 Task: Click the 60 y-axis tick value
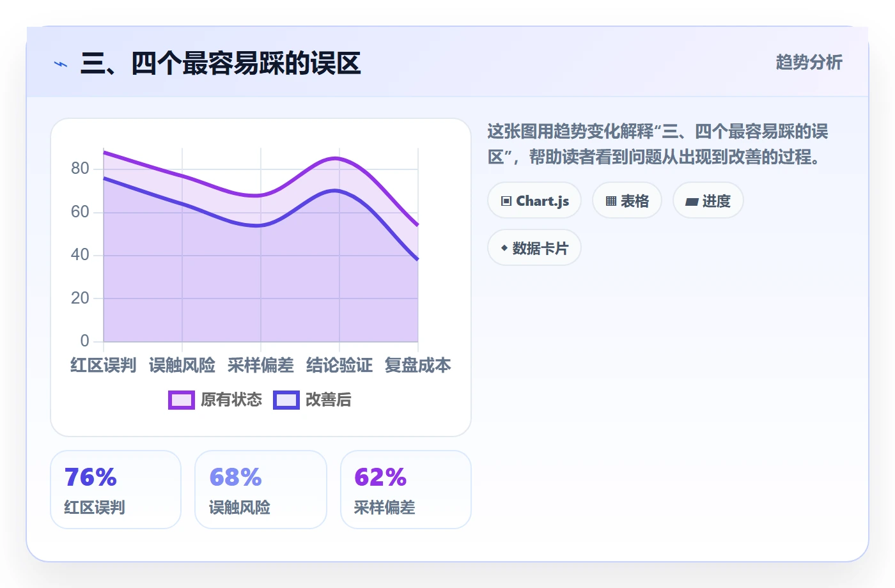[80, 212]
